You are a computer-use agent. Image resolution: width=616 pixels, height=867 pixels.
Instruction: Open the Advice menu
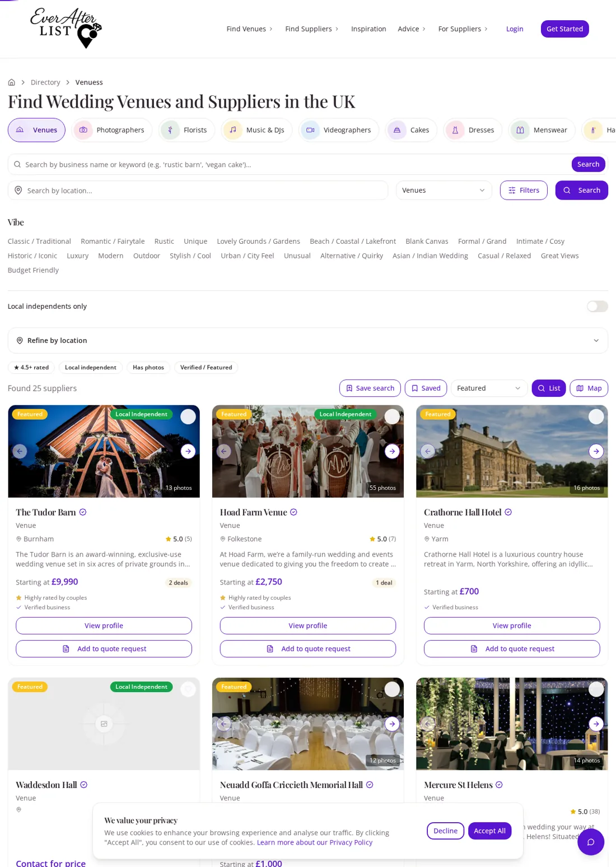412,29
